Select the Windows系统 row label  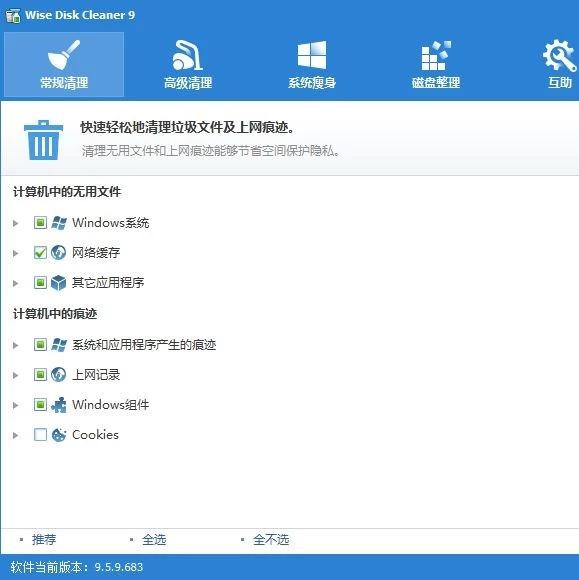coord(111,223)
